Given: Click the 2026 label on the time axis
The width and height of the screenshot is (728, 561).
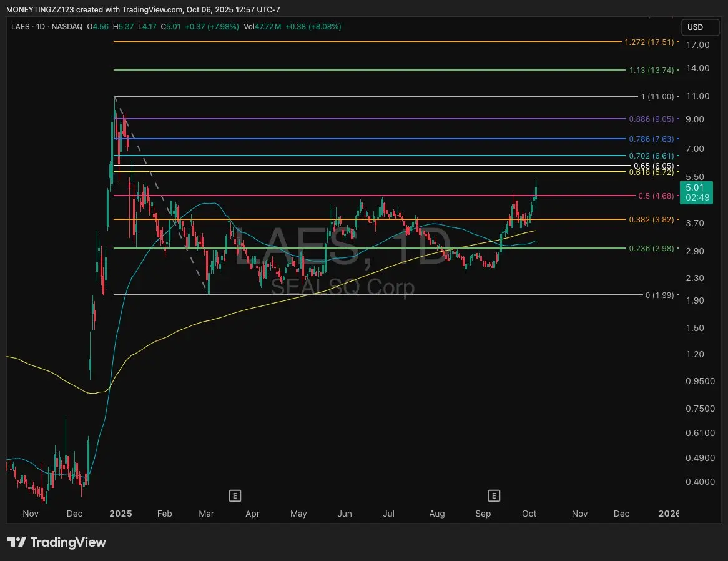Looking at the screenshot, I should [669, 514].
